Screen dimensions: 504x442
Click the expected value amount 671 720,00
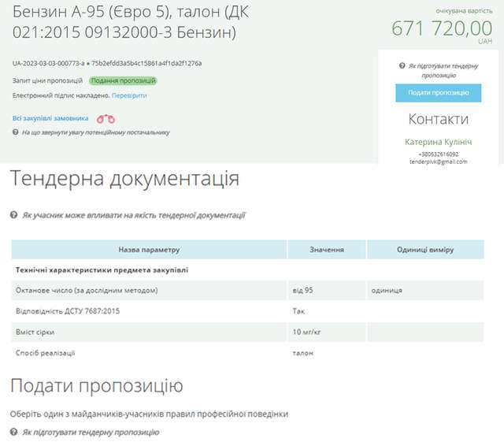click(442, 28)
